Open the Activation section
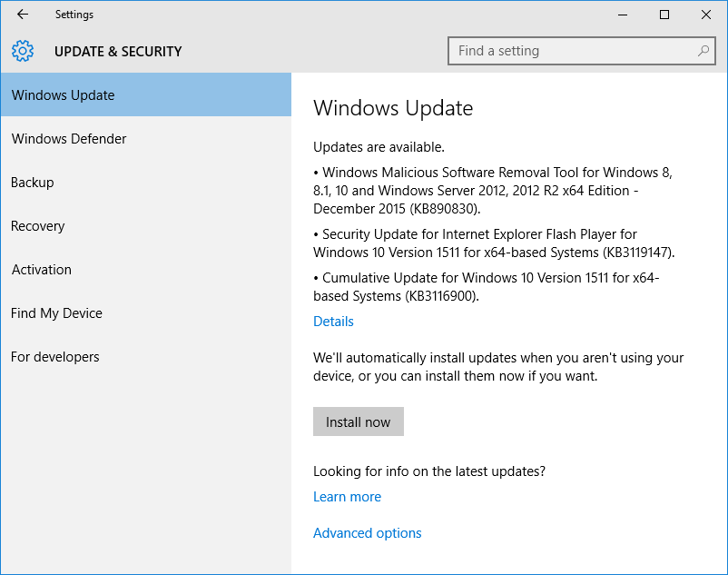This screenshot has width=728, height=575. pos(146,270)
